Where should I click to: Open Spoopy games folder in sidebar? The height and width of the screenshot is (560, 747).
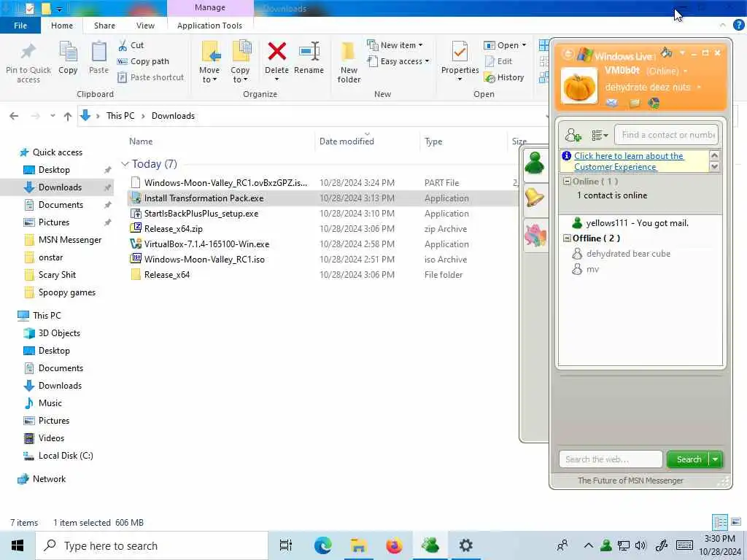click(66, 292)
